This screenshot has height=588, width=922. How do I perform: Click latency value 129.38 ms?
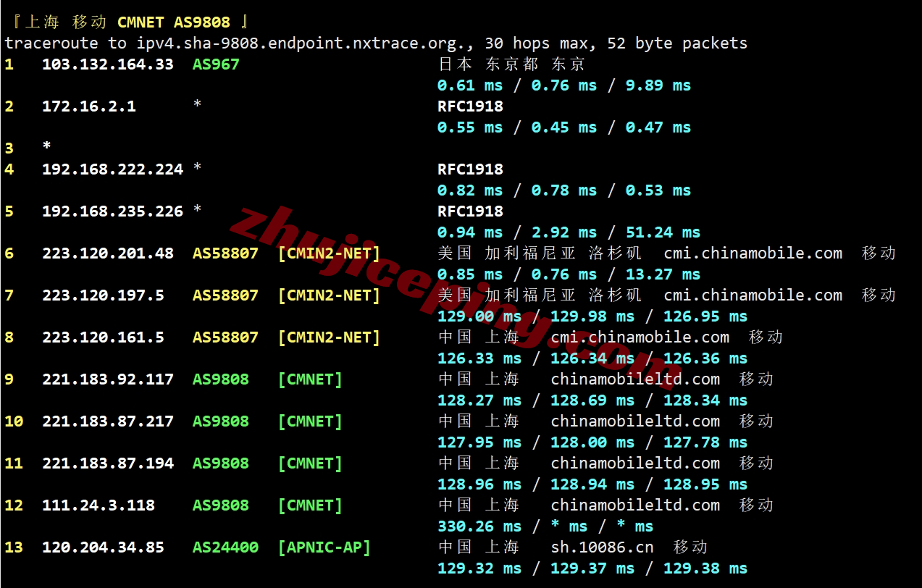(705, 568)
